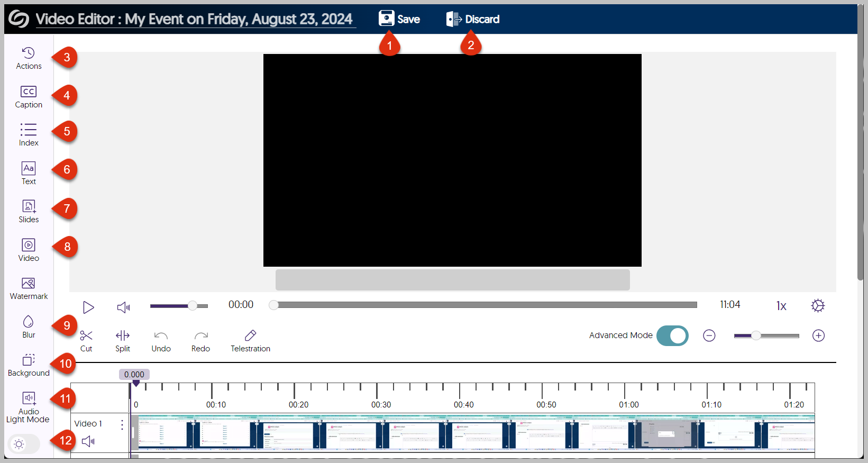Select the Watermark tool
The image size is (868, 463).
pyautogui.click(x=29, y=288)
